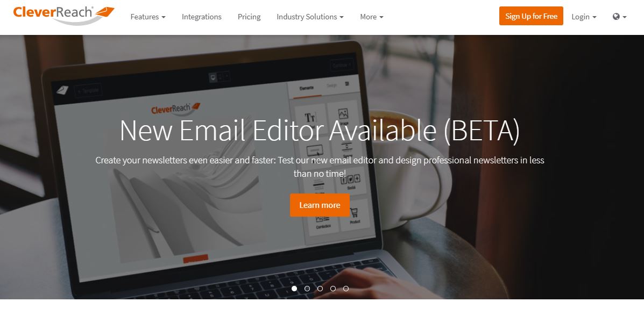
Task: Select the first carousel slide dot
Action: click(294, 289)
